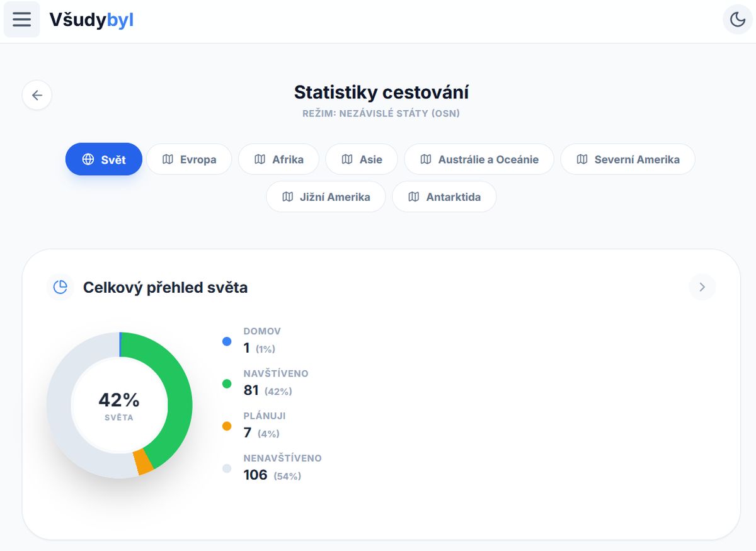This screenshot has width=756, height=551.
Task: Click the blue Domov legend dot
Action: tap(227, 342)
